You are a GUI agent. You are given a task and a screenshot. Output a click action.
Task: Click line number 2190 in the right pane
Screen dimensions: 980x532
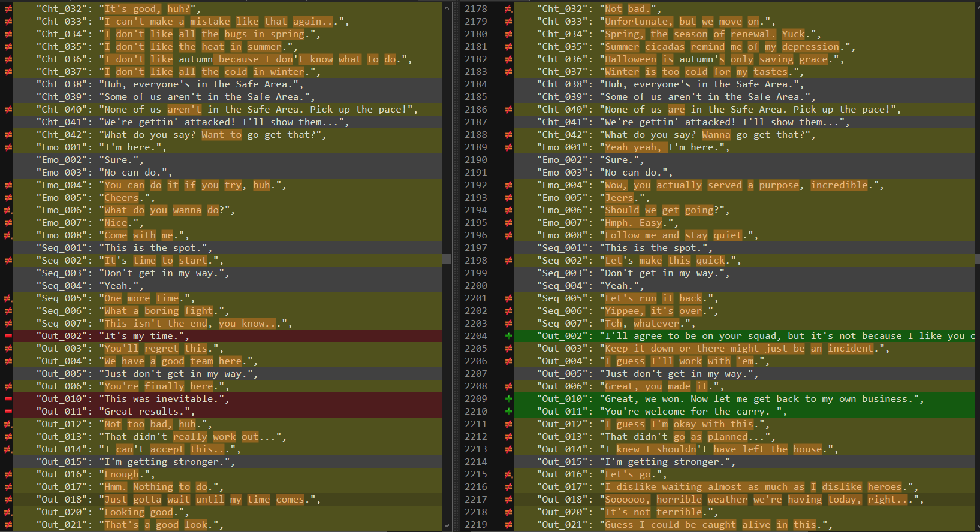pyautogui.click(x=476, y=160)
